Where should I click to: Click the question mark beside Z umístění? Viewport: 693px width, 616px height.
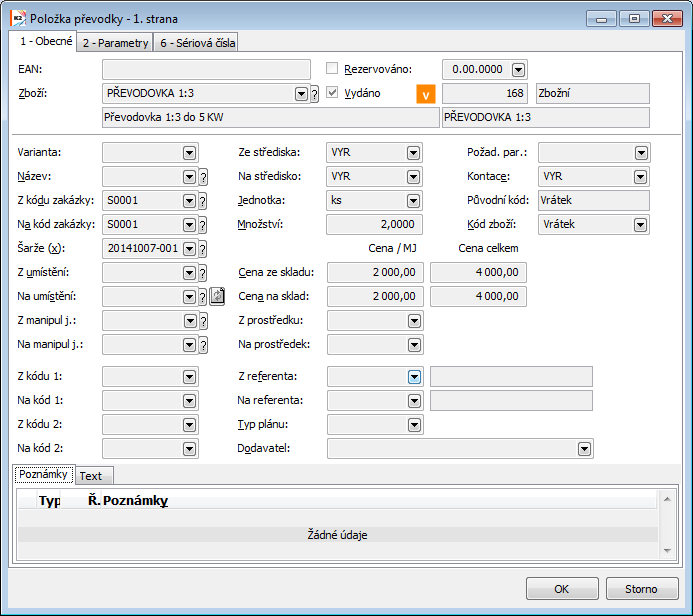pyautogui.click(x=203, y=273)
